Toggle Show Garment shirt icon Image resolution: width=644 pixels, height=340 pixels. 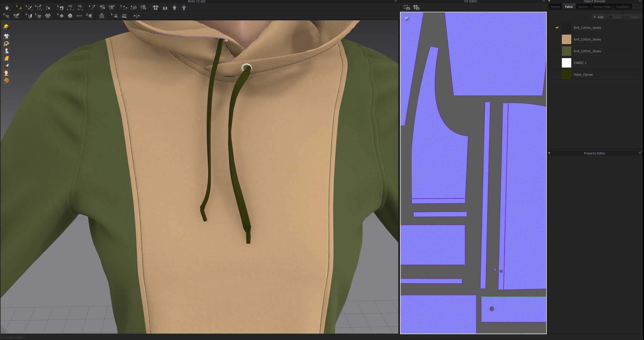[x=6, y=36]
